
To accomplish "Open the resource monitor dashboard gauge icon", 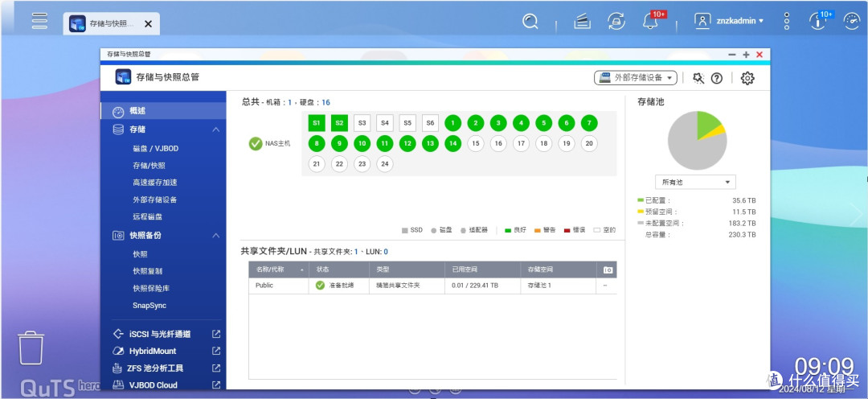I will coord(851,21).
